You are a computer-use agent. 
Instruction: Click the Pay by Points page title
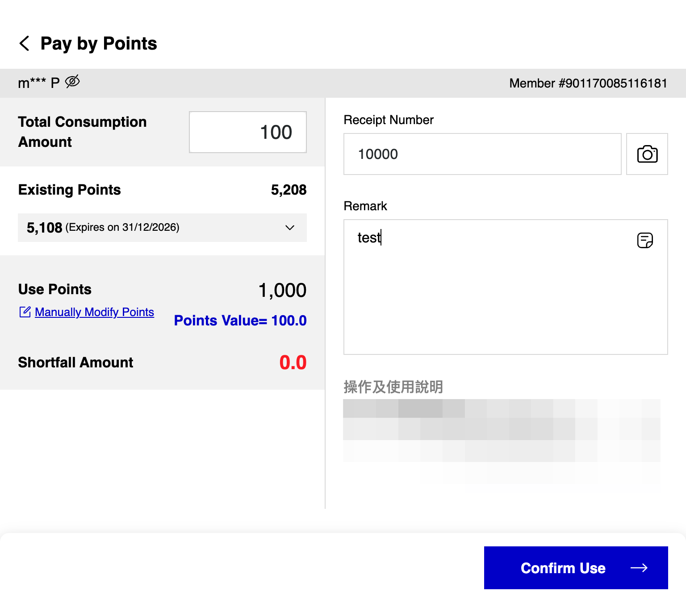click(x=99, y=44)
